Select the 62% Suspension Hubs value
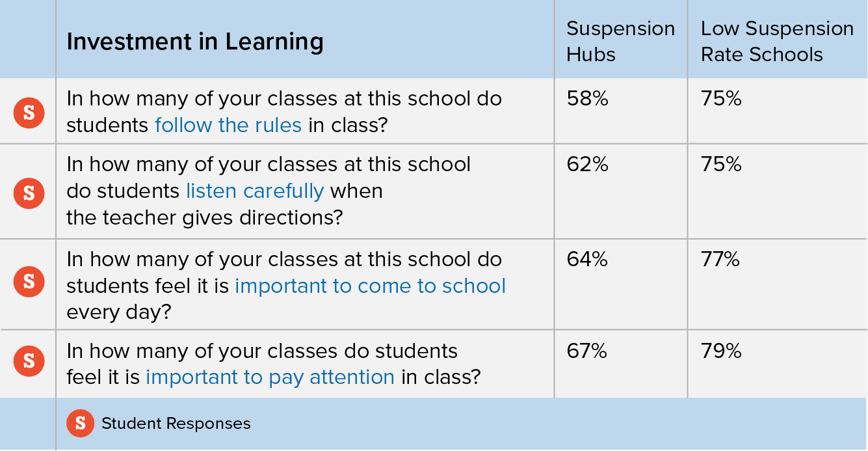Screen dimensions: 868x451 tap(587, 165)
